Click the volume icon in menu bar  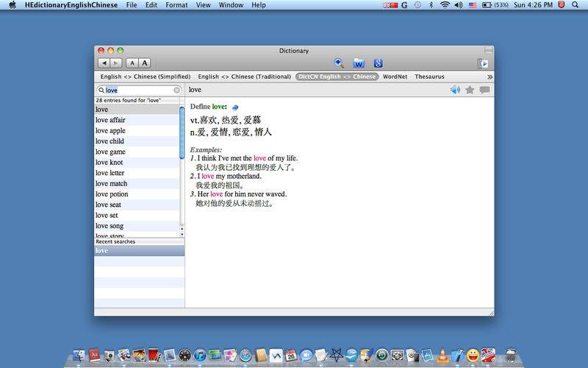[458, 5]
